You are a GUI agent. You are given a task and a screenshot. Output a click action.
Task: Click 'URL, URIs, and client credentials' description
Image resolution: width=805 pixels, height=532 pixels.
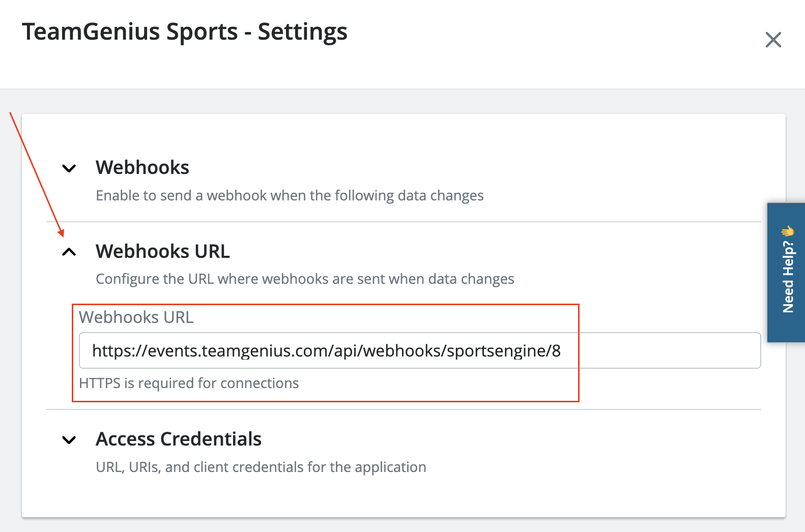click(x=261, y=467)
